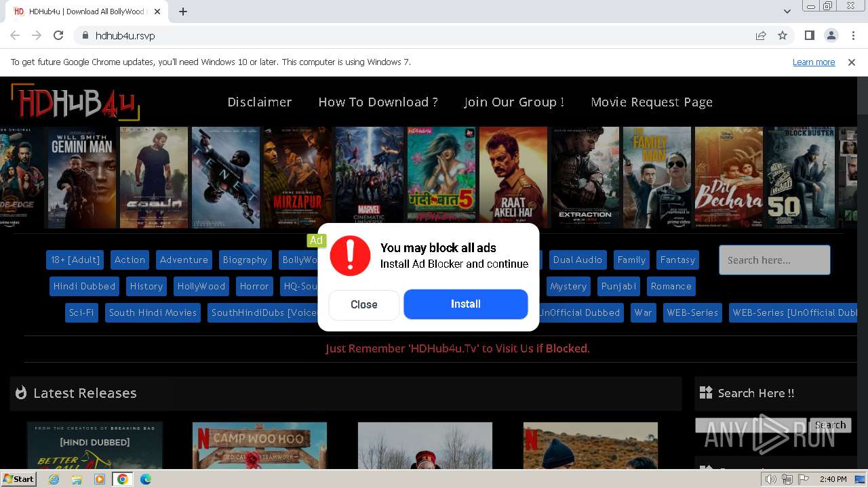
Task: Click the Mirzapur poster
Action: 298,178
